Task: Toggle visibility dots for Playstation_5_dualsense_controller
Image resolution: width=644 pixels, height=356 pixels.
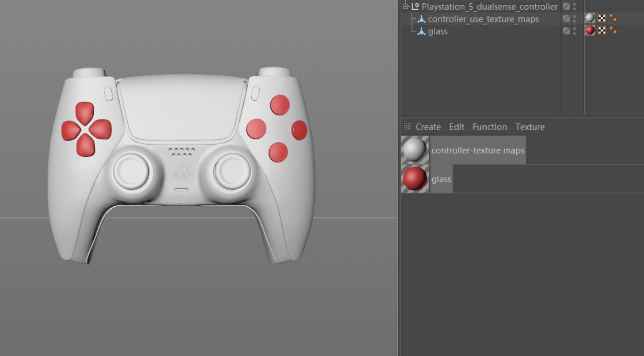Action: click(575, 6)
